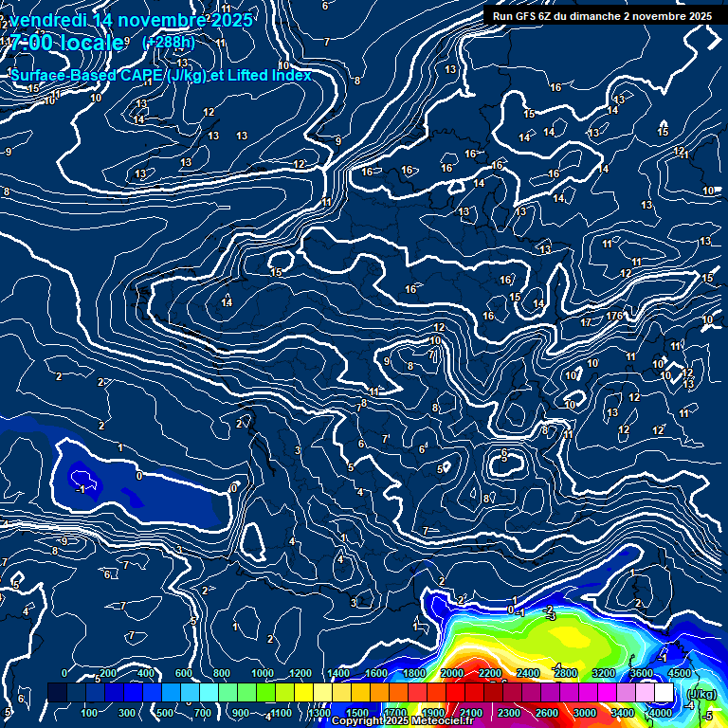This screenshot has height=728, width=728.
Task: Click the '(+288h)' forecast offset text
Action: 168,43
